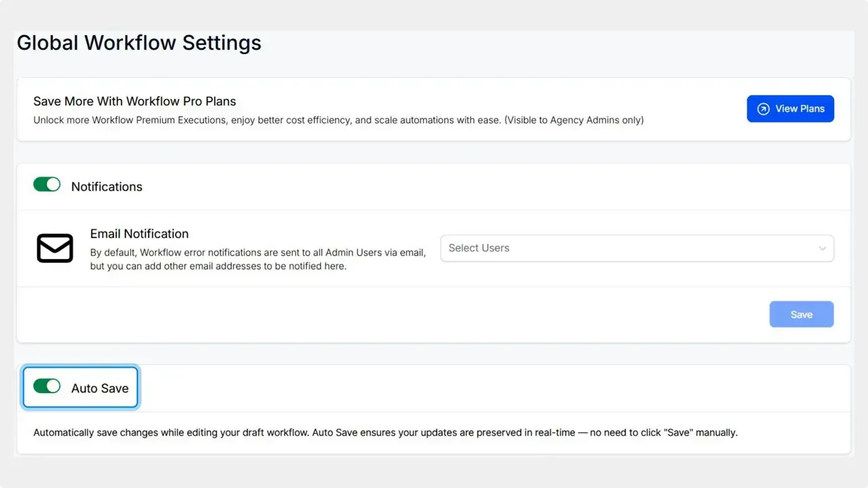The width and height of the screenshot is (868, 488).
Task: Click the Email Notification section label
Action: [139, 233]
